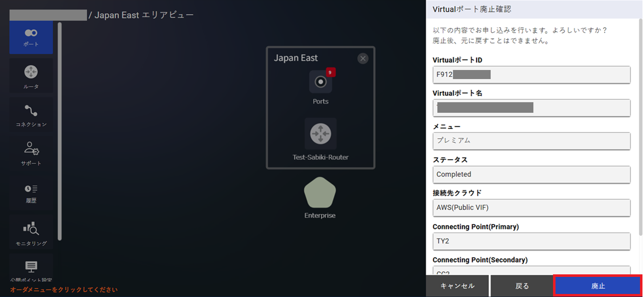644x297 pixels.
Task: Click the Ports icon inside the Japan East card
Action: coord(320,82)
